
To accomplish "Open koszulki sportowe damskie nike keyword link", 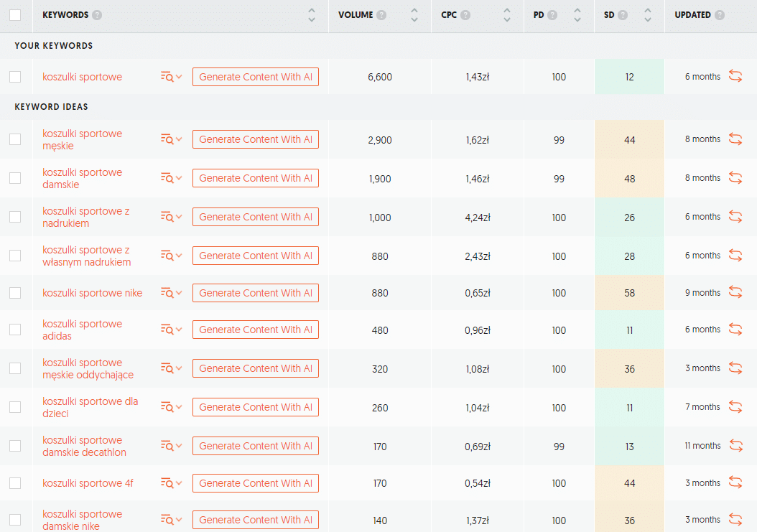I will [82, 520].
